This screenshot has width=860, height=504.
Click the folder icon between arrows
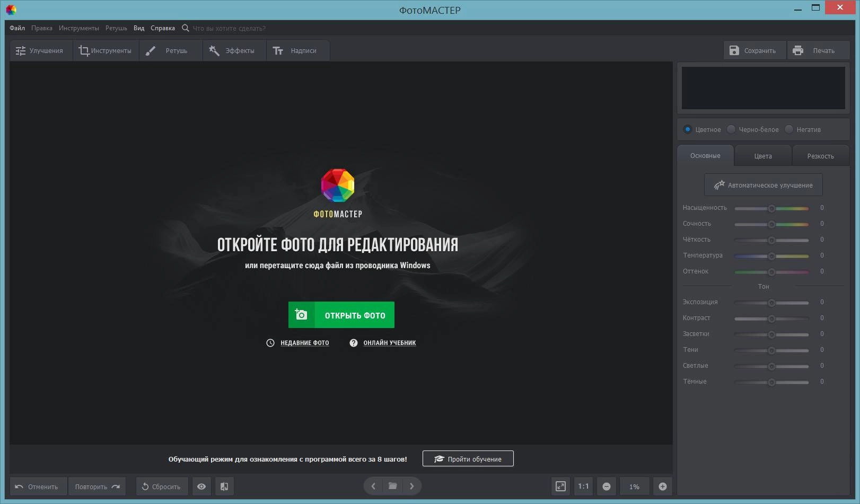[x=392, y=486]
